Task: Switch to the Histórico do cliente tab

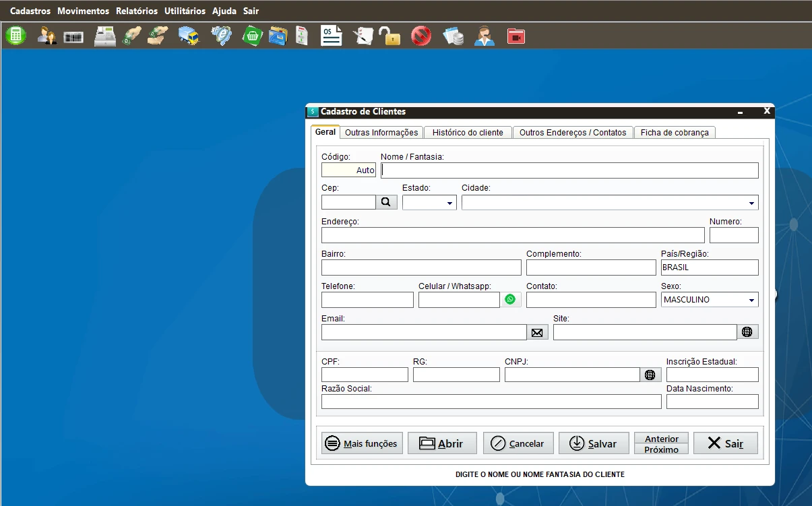Action: tap(468, 133)
